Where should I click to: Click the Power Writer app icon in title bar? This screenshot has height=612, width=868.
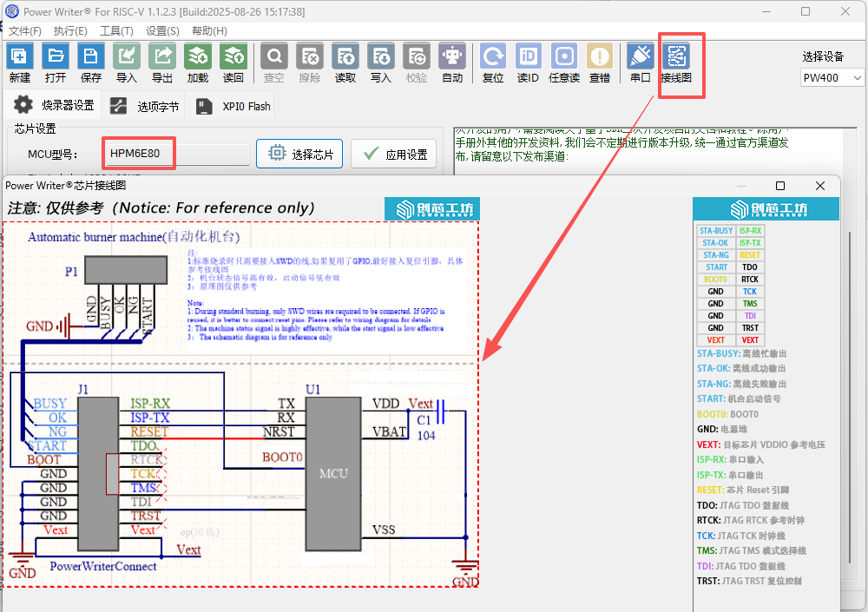[11, 11]
